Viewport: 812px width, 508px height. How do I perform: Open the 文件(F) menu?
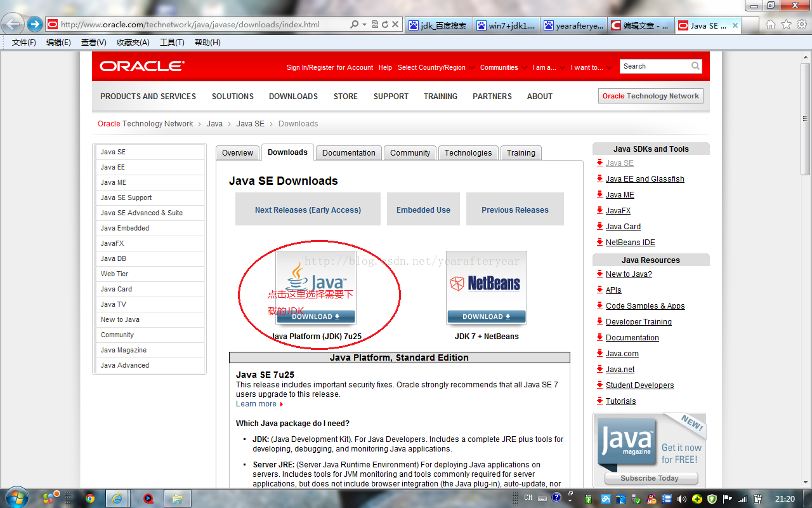[x=24, y=43]
